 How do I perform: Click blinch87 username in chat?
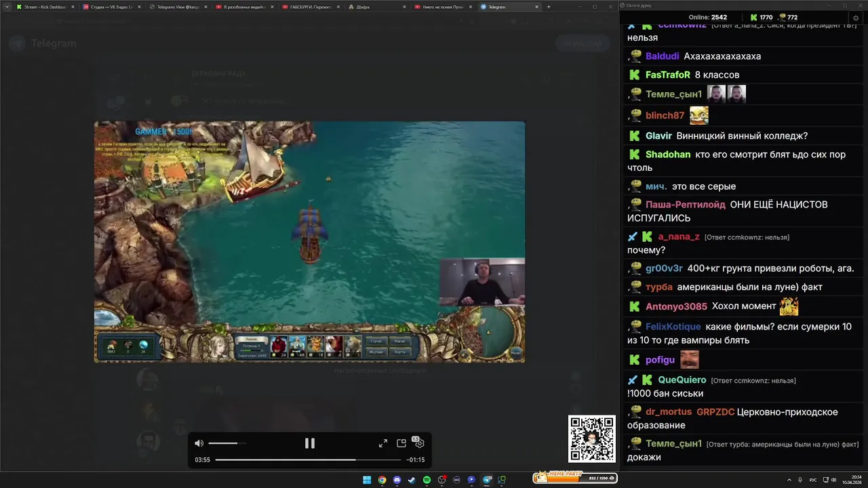tap(665, 115)
